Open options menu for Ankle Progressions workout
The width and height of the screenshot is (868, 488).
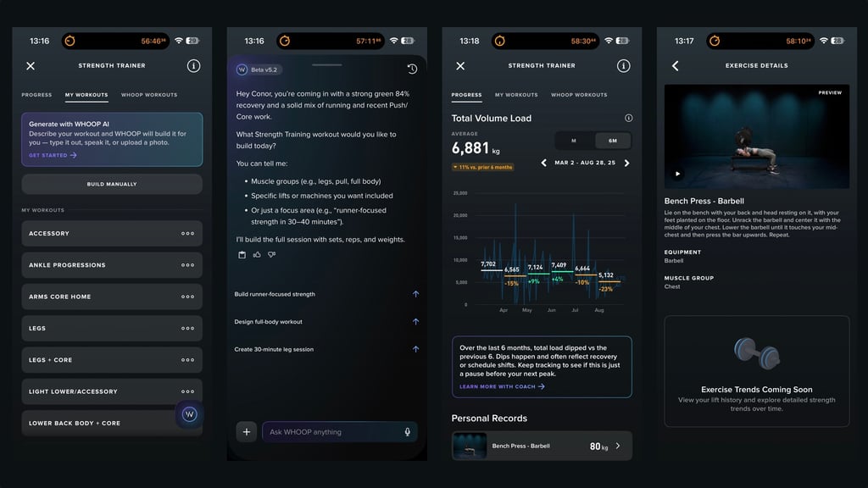187,265
